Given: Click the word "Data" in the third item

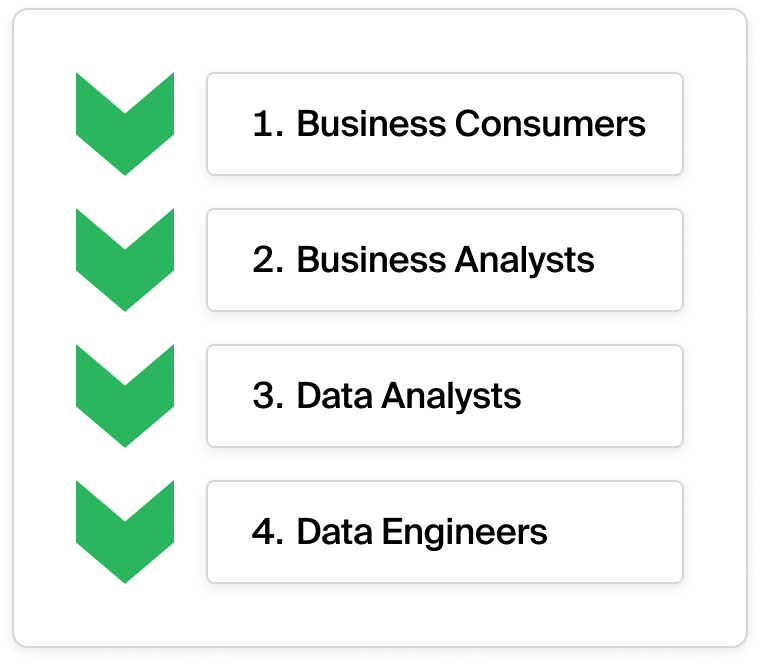Looking at the screenshot, I should [x=333, y=396].
